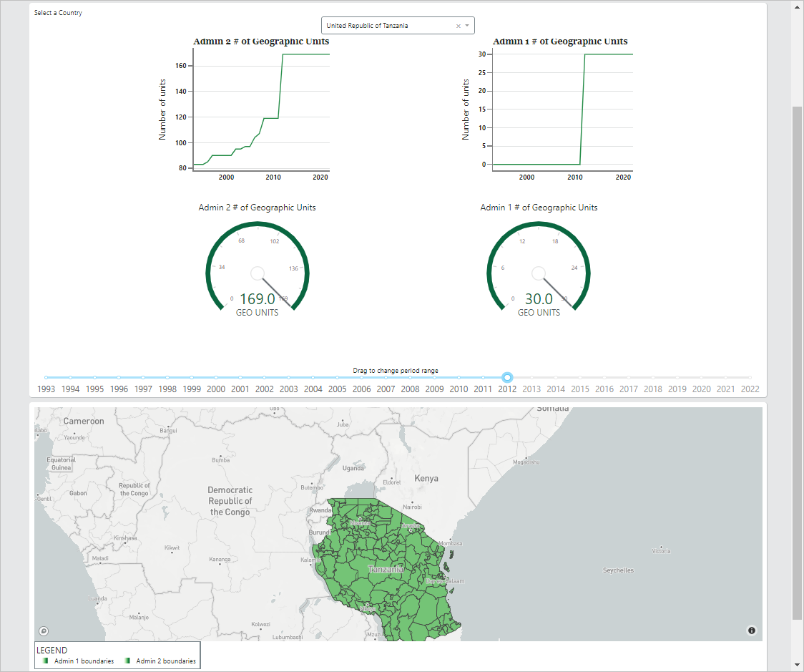This screenshot has height=672, width=804.
Task: Click the Admin 2 boundaries legend swatch
Action: coord(128,661)
